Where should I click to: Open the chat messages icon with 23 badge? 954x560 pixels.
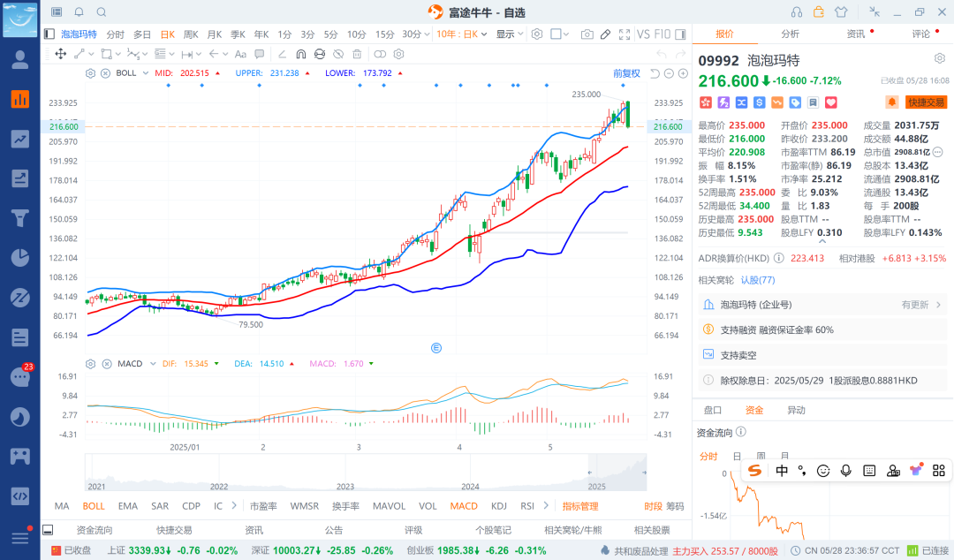(x=20, y=377)
